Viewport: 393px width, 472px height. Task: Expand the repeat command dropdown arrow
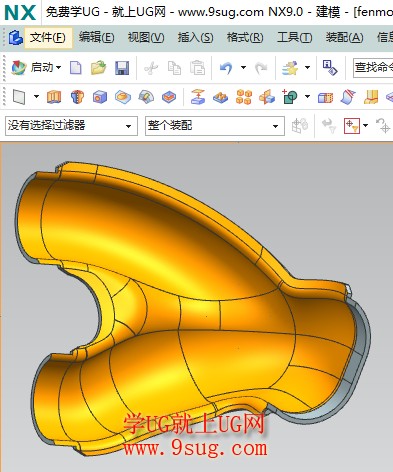[x=307, y=68]
